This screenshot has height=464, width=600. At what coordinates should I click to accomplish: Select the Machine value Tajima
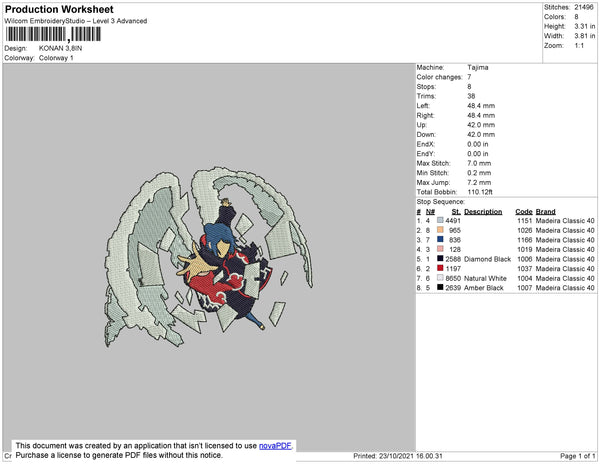coord(478,67)
